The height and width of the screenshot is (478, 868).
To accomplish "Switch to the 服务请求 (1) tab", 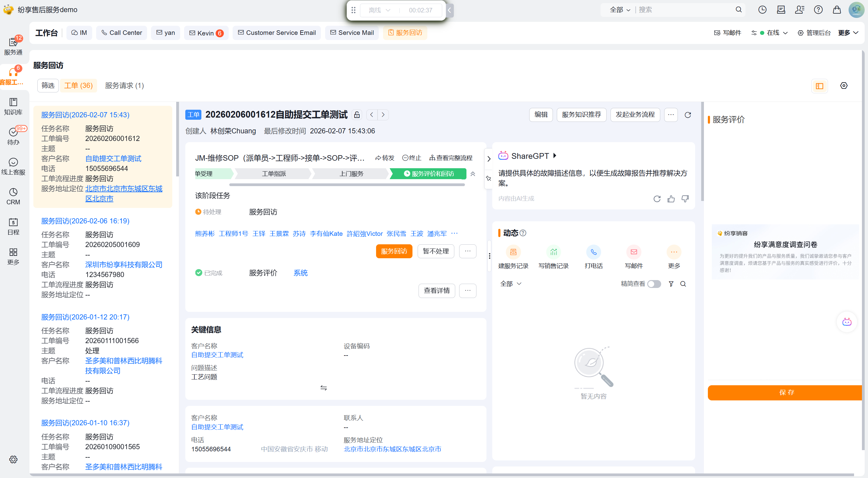I will (124, 85).
